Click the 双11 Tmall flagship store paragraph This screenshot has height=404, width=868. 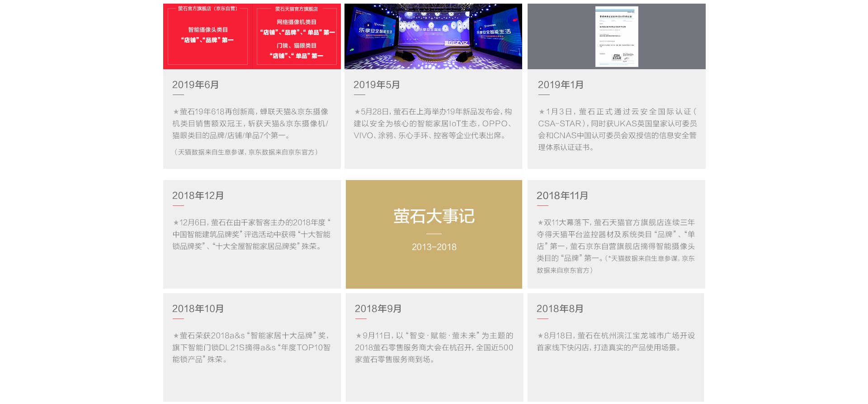tap(616, 246)
